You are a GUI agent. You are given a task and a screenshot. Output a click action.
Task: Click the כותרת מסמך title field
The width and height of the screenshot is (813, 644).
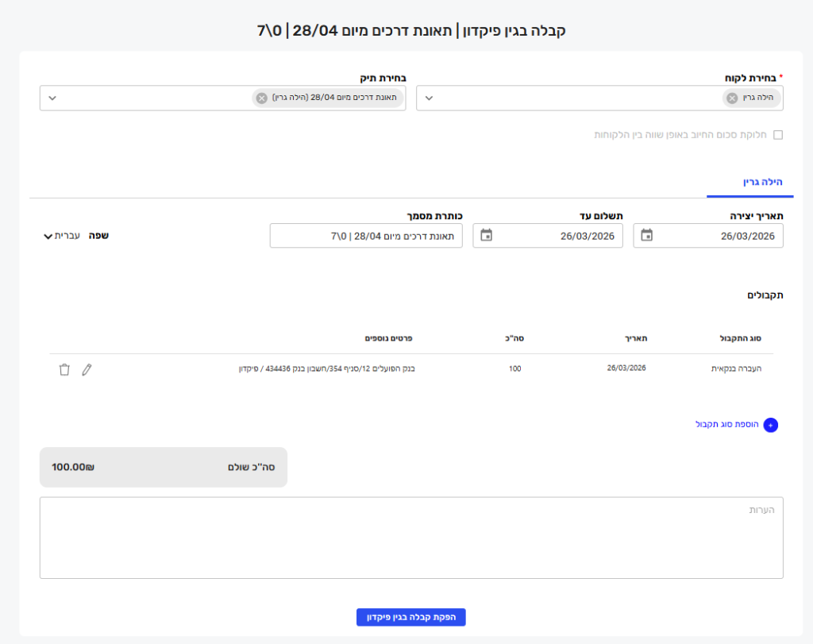coord(365,236)
